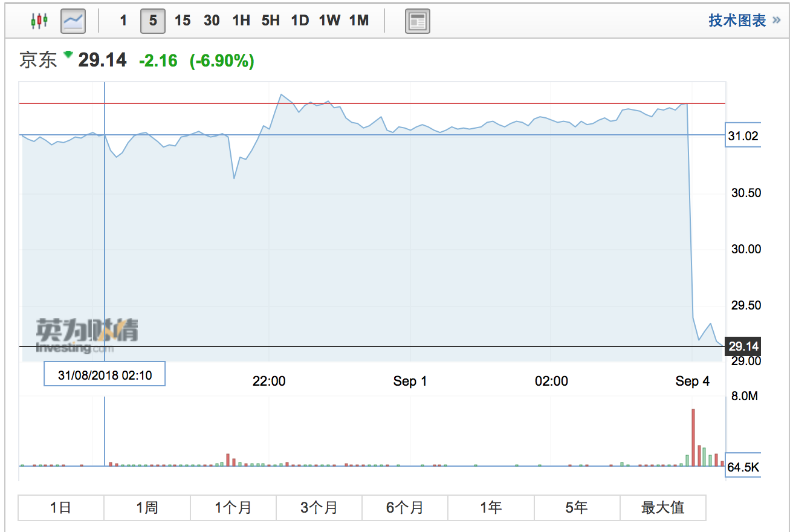Click the -2.16 price change value
This screenshot has width=793, height=532.
158,60
